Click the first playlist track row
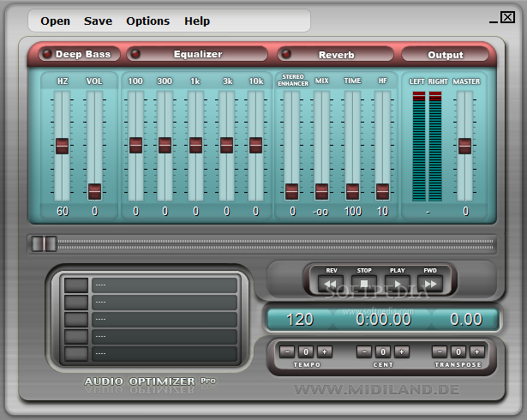This screenshot has width=527, height=420. [x=165, y=285]
